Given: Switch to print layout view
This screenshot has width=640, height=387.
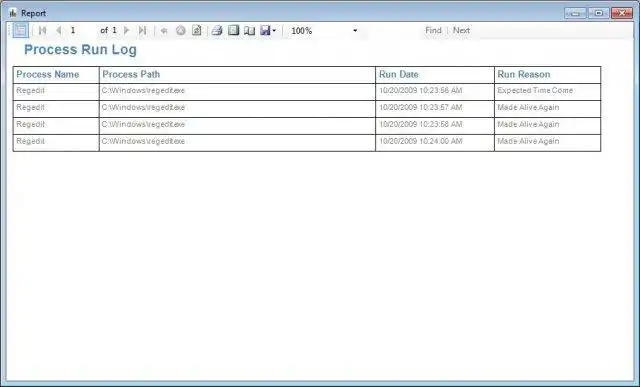Looking at the screenshot, I should tap(233, 30).
